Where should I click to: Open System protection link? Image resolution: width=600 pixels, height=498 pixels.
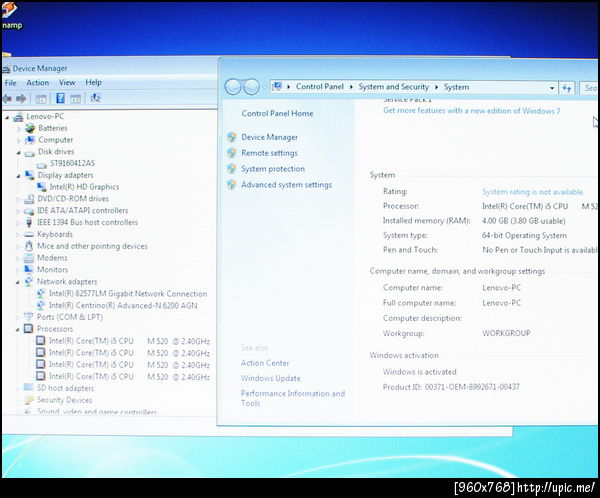tap(273, 169)
